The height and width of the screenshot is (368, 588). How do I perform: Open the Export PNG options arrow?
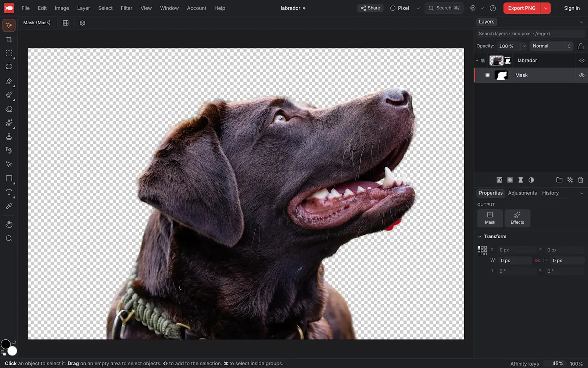546,8
